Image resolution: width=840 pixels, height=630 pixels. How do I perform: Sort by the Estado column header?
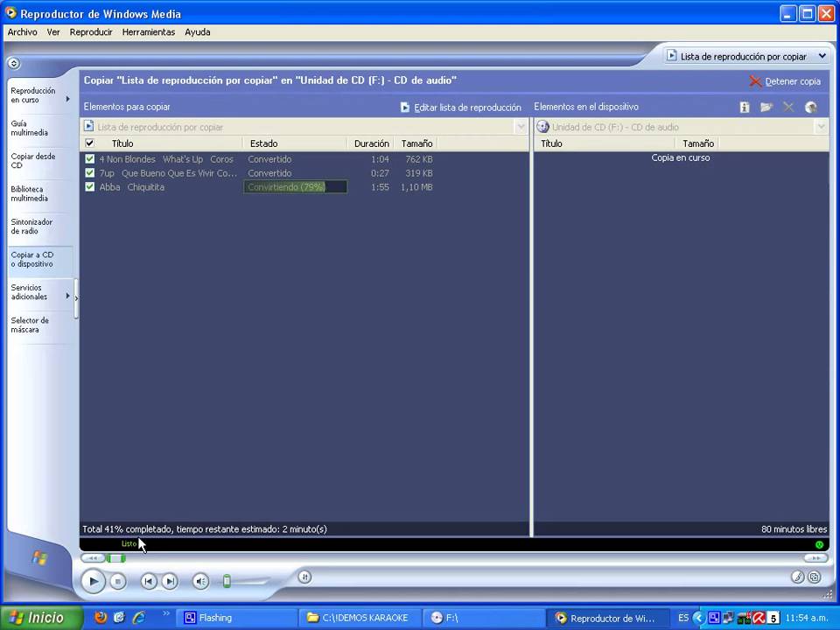(295, 143)
